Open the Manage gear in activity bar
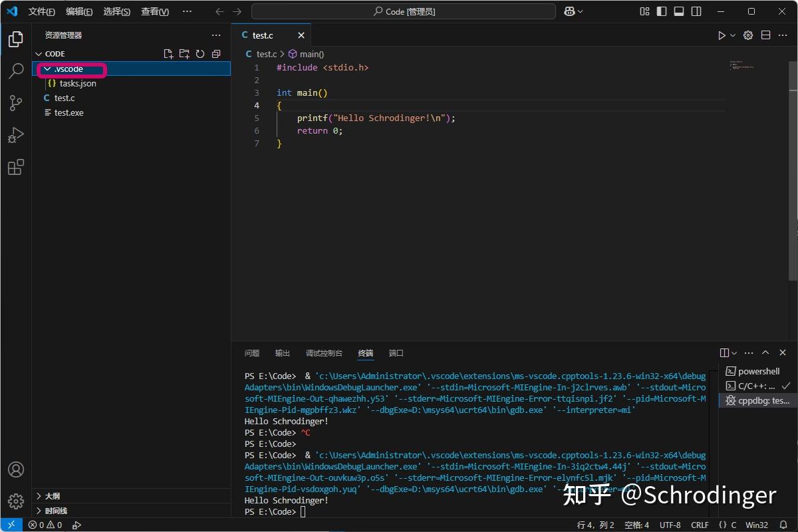 pos(16,501)
